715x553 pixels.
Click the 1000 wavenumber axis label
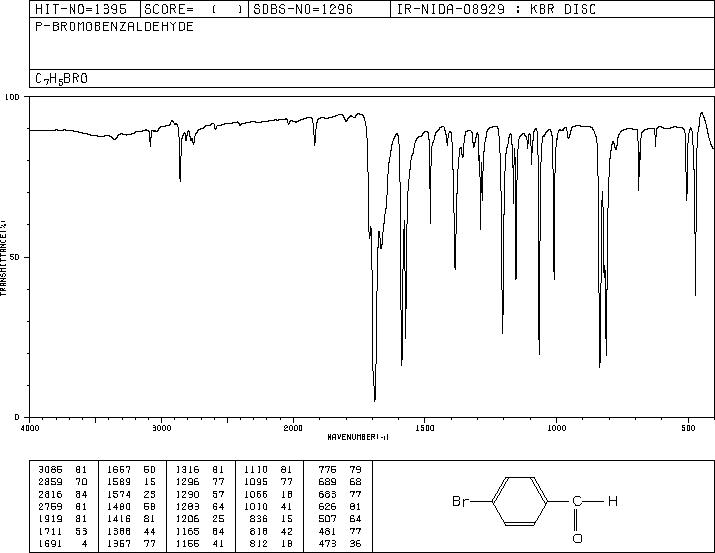click(x=556, y=428)
